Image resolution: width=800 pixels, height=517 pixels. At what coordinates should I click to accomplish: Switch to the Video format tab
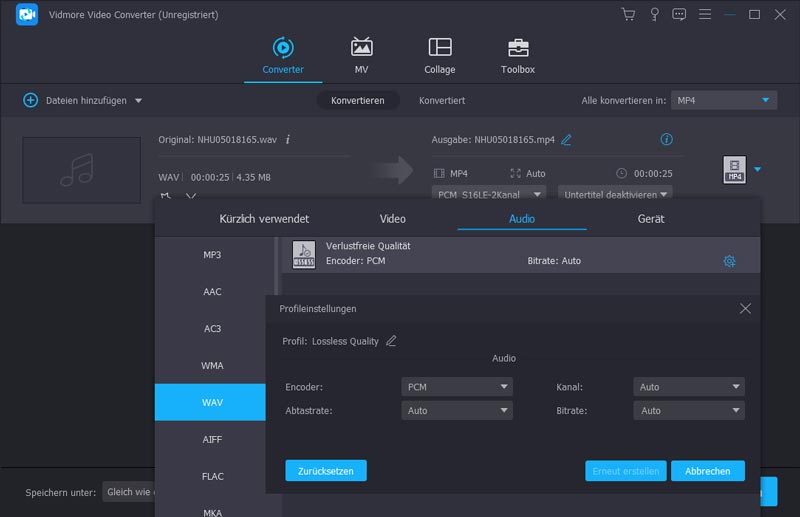point(393,218)
